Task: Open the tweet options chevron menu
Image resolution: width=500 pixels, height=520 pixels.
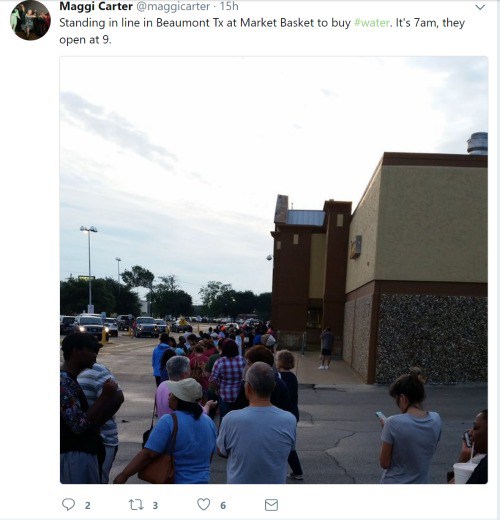Action: click(480, 7)
